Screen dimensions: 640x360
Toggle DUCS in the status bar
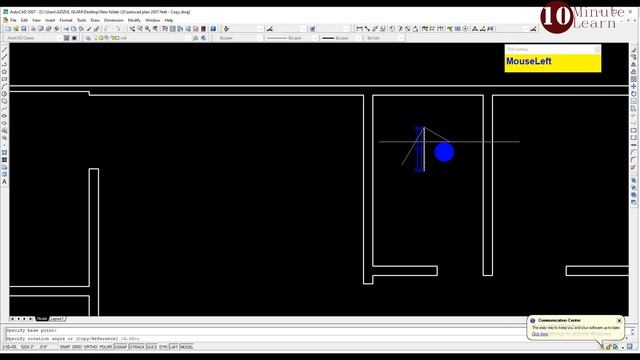(151, 347)
